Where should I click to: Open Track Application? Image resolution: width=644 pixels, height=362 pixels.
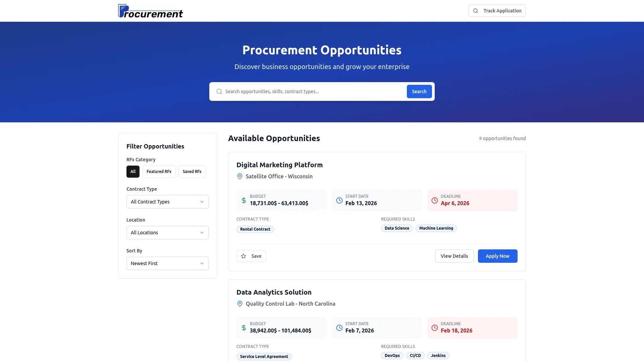497,10
